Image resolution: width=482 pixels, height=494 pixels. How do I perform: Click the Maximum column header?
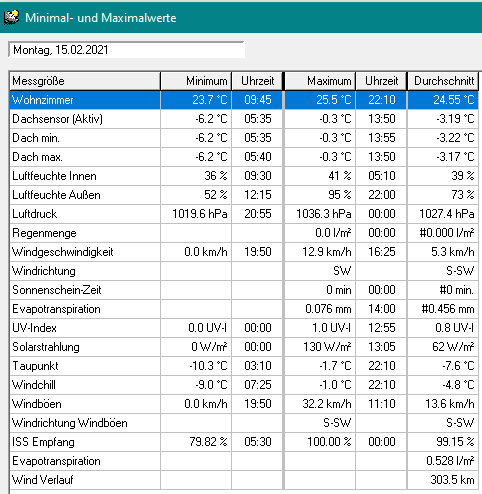click(x=320, y=81)
